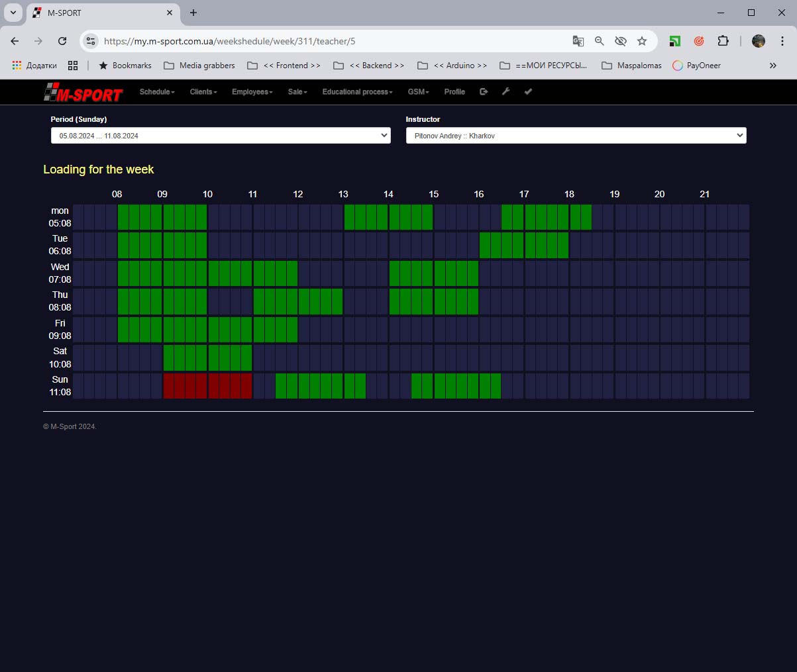Expand the Period (Sunday) dropdown
797x672 pixels.
coord(220,136)
